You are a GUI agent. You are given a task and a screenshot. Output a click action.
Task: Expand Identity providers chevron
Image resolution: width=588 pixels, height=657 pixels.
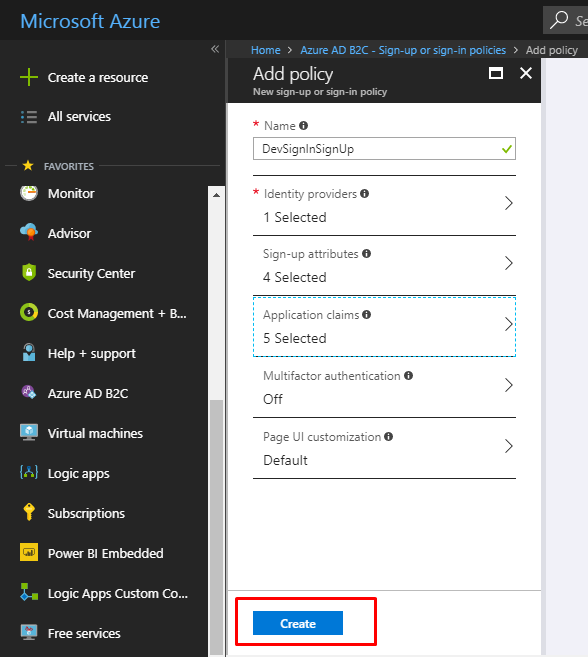508,203
